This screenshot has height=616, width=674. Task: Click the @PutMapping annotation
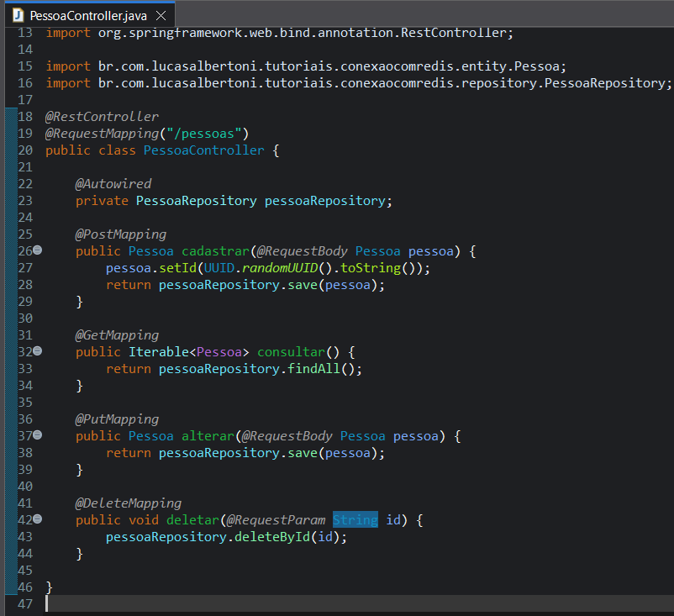(117, 419)
